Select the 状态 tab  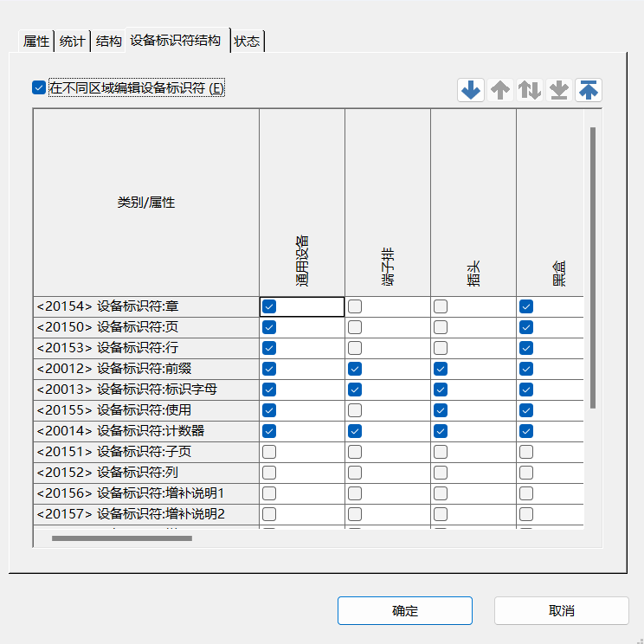(248, 42)
